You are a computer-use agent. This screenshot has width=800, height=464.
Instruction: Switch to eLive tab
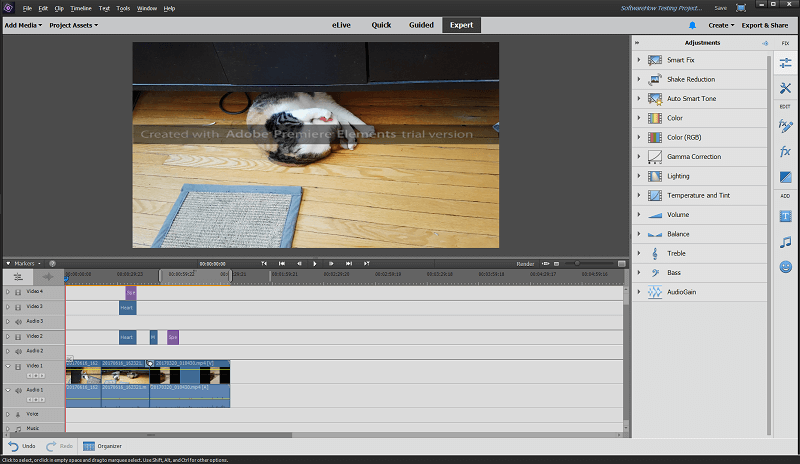341,25
